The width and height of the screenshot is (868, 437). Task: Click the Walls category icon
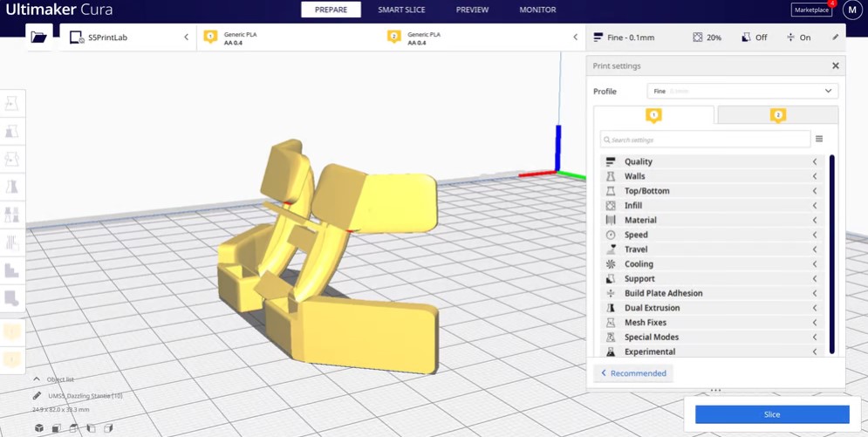click(611, 176)
